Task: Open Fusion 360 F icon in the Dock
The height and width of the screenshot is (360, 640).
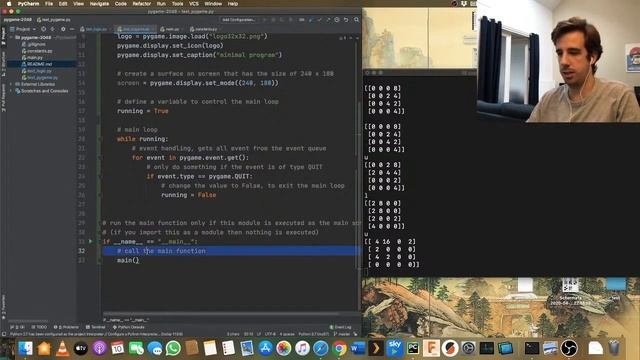Action: (x=431, y=348)
